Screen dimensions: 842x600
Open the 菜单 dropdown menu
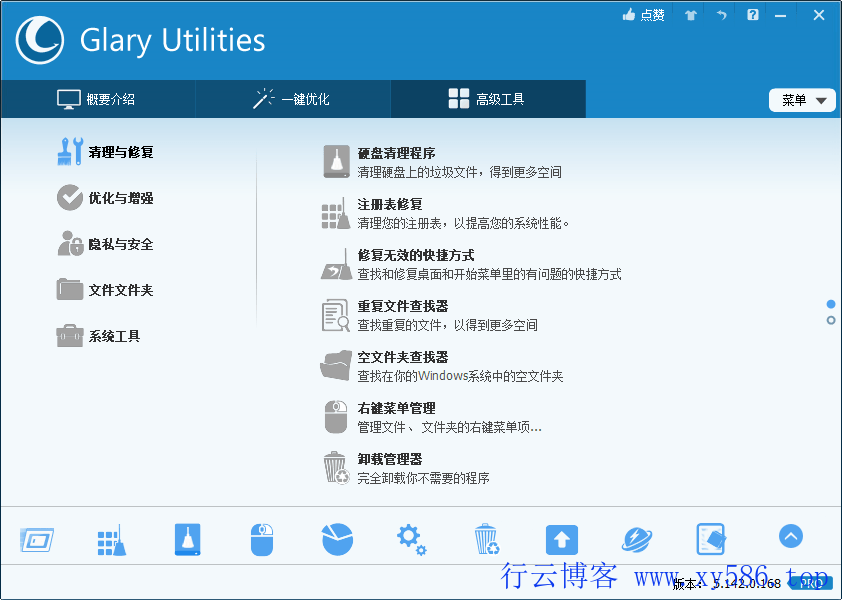tap(802, 100)
